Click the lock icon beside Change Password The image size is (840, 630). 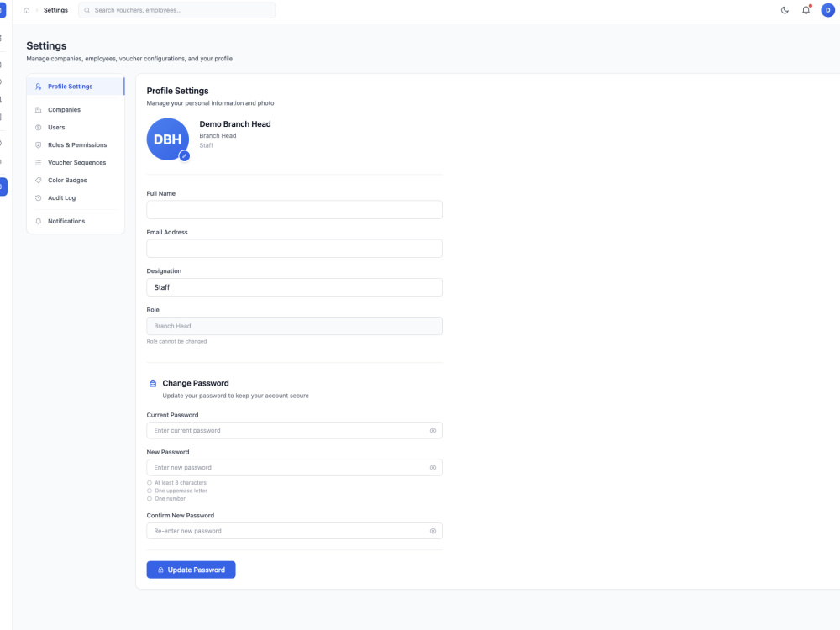point(153,383)
